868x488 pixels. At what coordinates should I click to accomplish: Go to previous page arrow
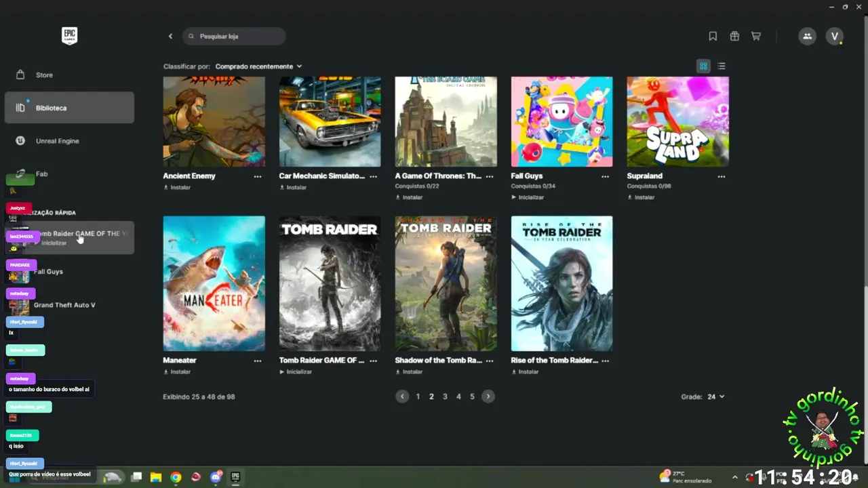[402, 396]
